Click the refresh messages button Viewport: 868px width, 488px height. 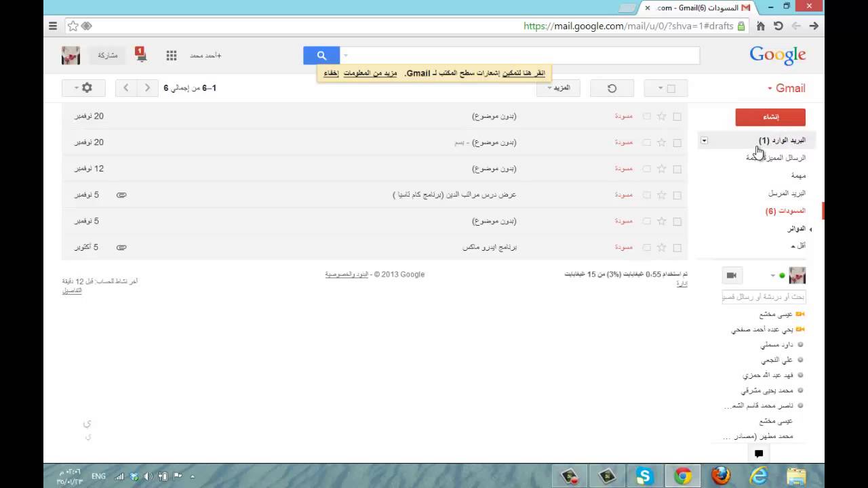(612, 88)
